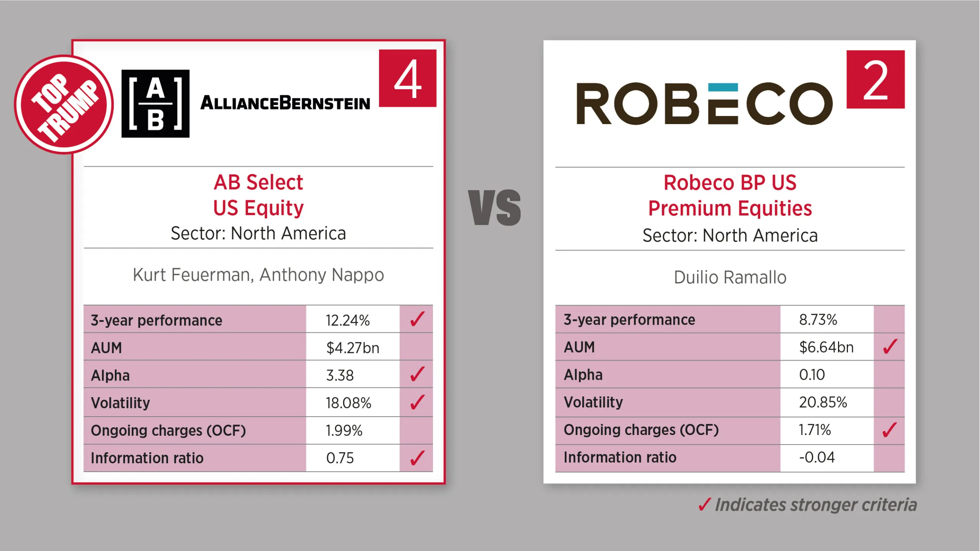
Task: Click the red score box showing 4
Action: point(408,78)
